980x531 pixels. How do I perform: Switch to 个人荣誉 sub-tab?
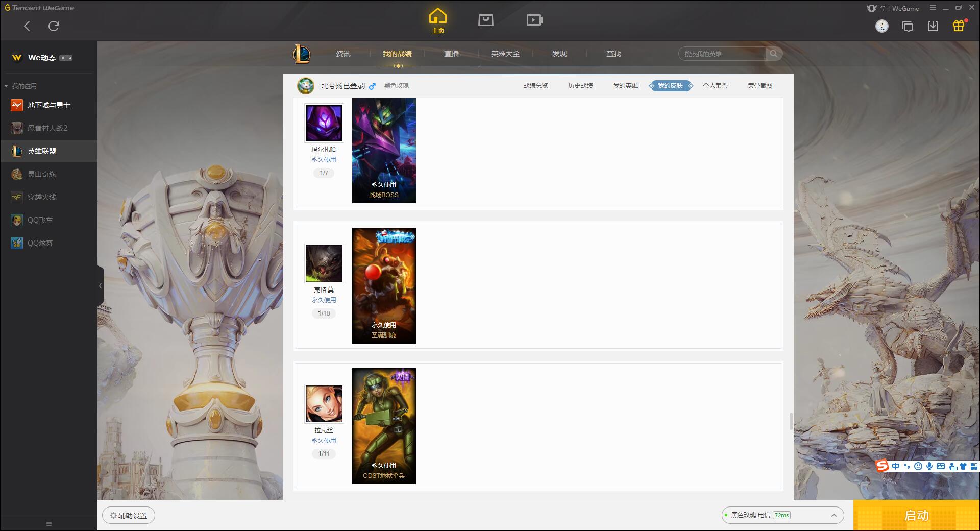click(x=715, y=86)
